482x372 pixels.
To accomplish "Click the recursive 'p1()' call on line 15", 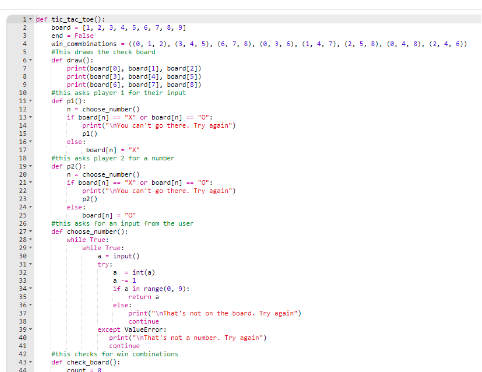I will point(90,134).
